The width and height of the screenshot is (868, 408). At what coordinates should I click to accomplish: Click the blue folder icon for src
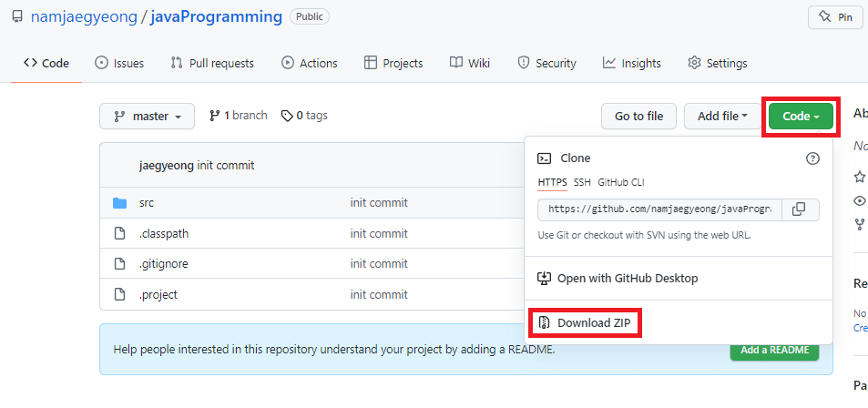[119, 203]
